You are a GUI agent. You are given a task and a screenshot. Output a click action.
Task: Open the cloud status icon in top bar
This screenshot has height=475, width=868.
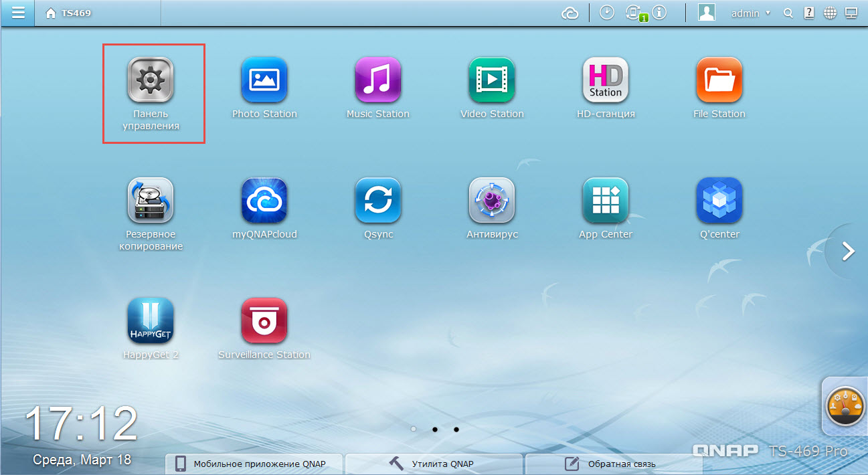tap(570, 13)
